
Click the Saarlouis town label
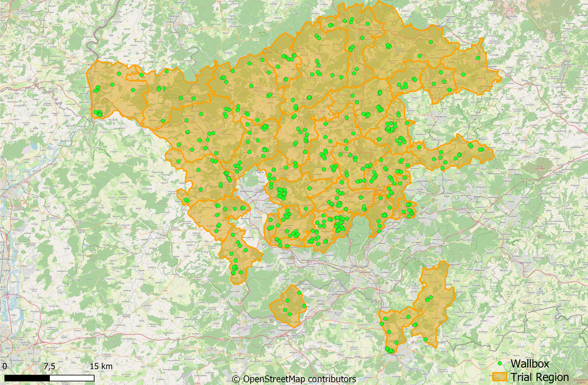258,217
